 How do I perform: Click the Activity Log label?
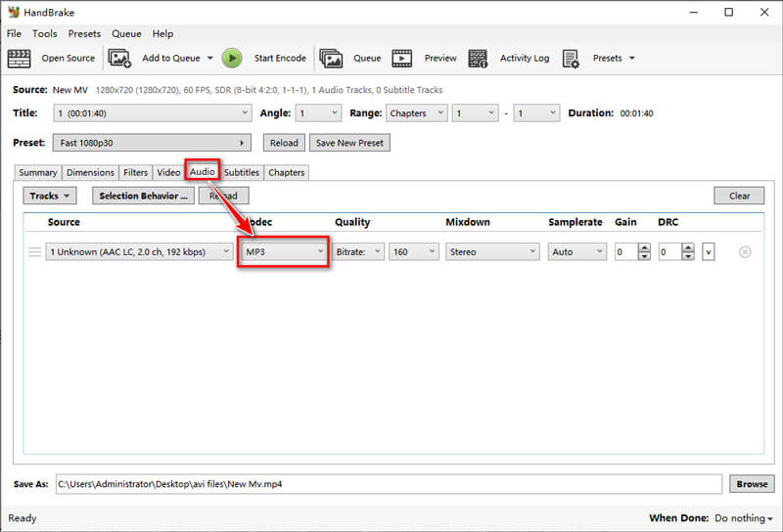click(x=525, y=58)
